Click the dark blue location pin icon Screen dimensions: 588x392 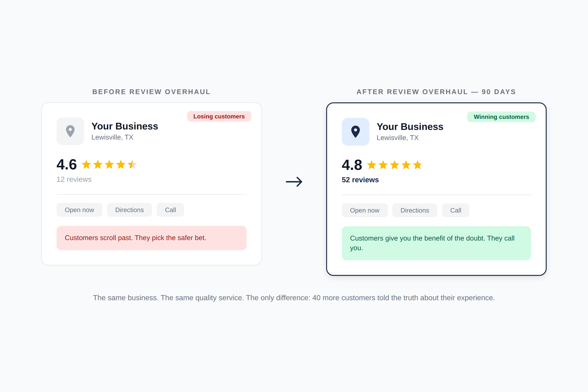tap(355, 132)
